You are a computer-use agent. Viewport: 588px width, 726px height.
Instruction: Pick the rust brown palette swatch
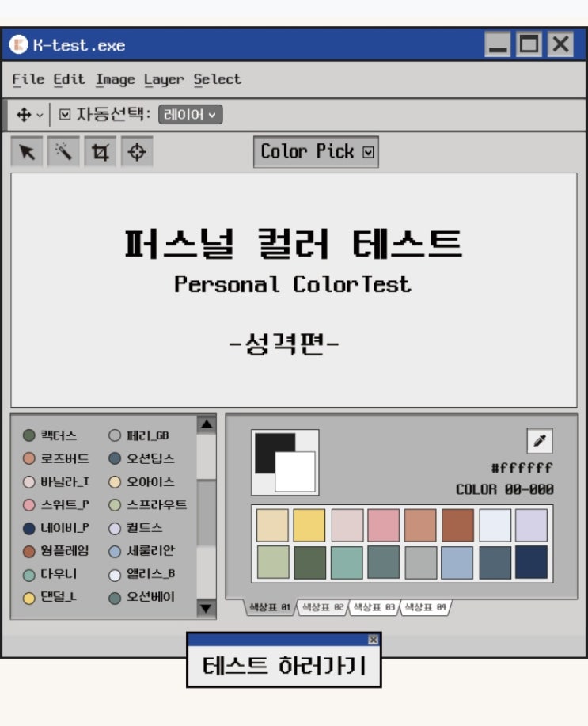coord(457,525)
